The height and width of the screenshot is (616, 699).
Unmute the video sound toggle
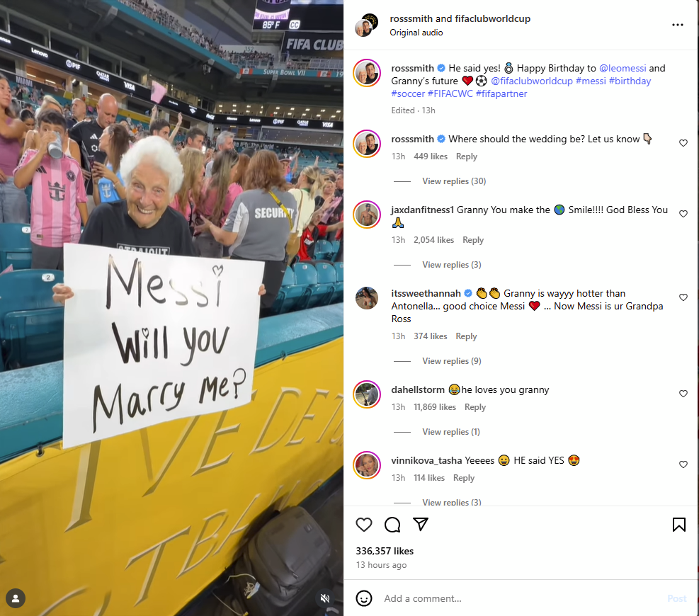click(325, 598)
